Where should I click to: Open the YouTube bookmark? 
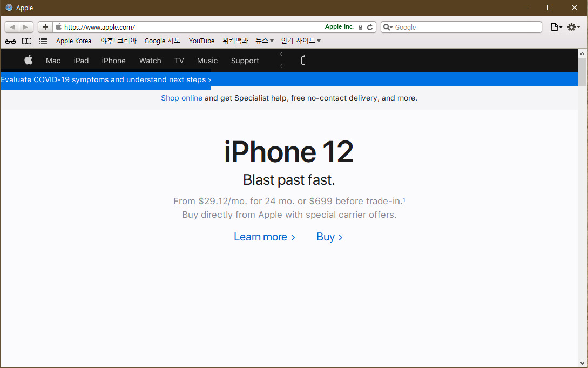(x=201, y=41)
